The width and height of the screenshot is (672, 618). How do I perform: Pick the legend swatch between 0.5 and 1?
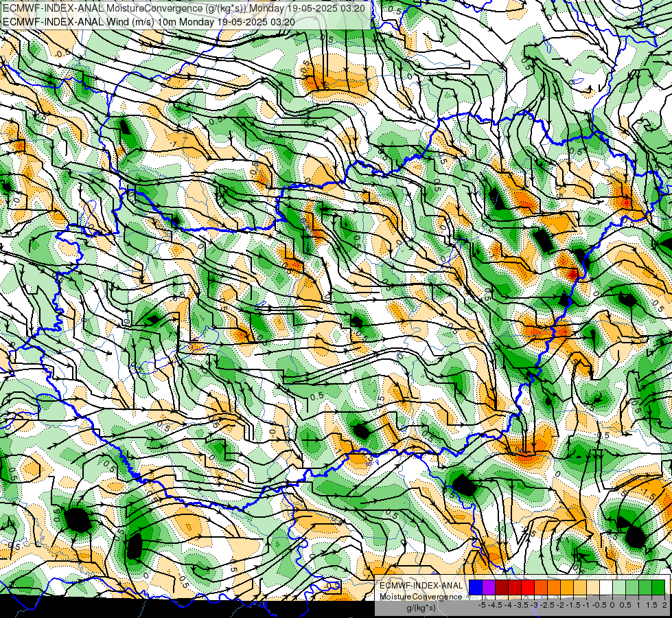[x=632, y=588]
